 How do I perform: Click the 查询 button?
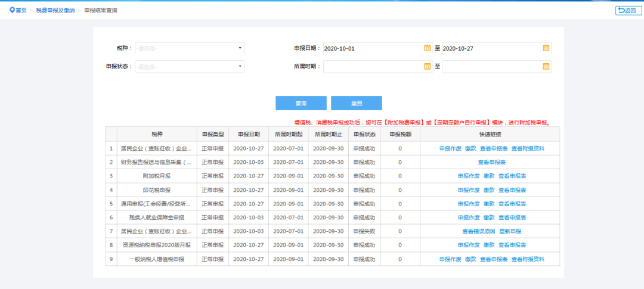click(x=301, y=103)
